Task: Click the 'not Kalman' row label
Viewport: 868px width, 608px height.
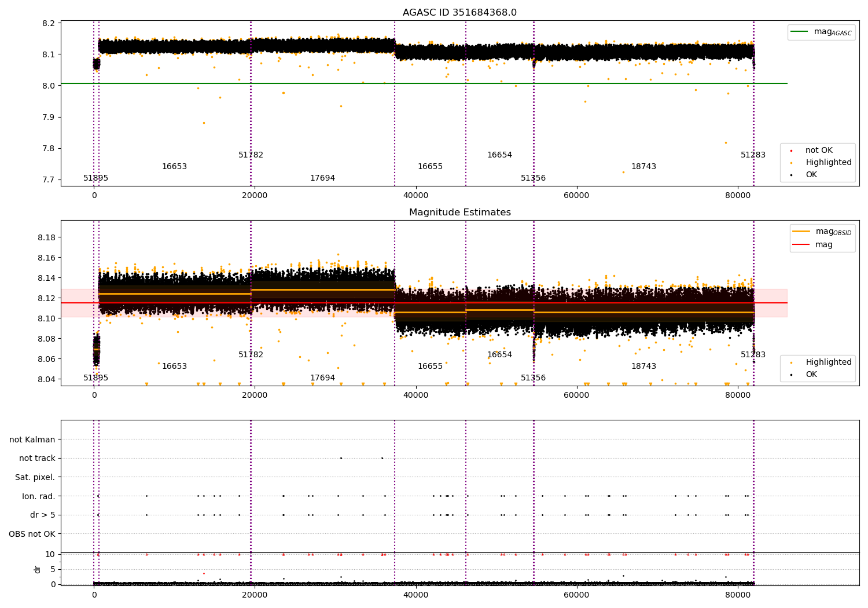Action: pyautogui.click(x=32, y=439)
